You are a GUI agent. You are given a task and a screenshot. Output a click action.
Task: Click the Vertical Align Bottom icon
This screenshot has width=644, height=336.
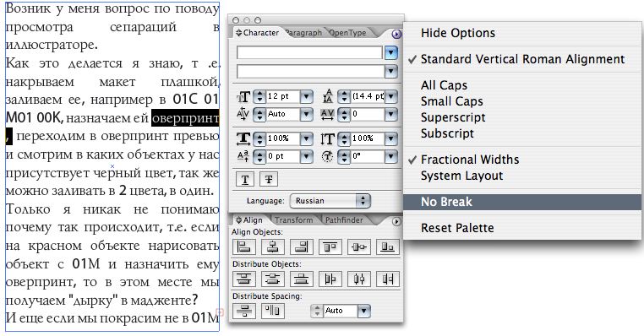(387, 247)
